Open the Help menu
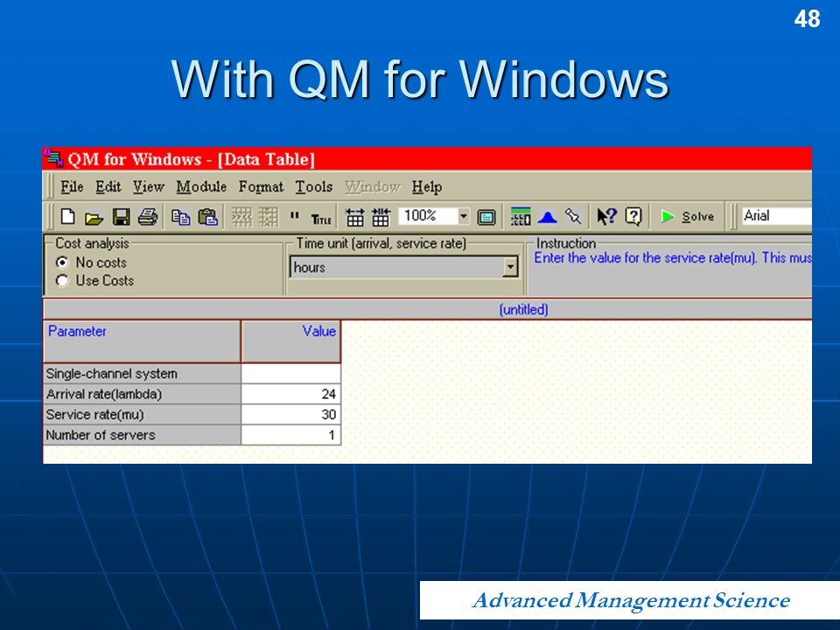The image size is (840, 630). (x=427, y=187)
